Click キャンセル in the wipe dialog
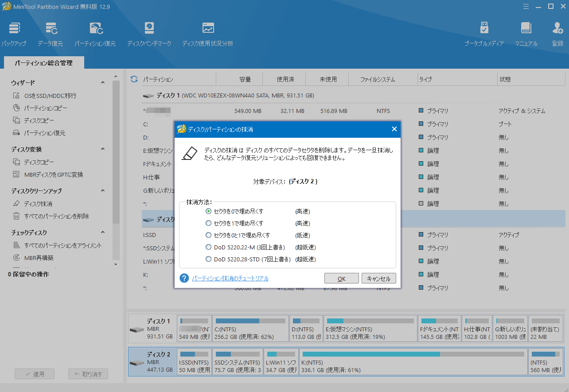Viewport: 569px width, 392px height. 379,279
